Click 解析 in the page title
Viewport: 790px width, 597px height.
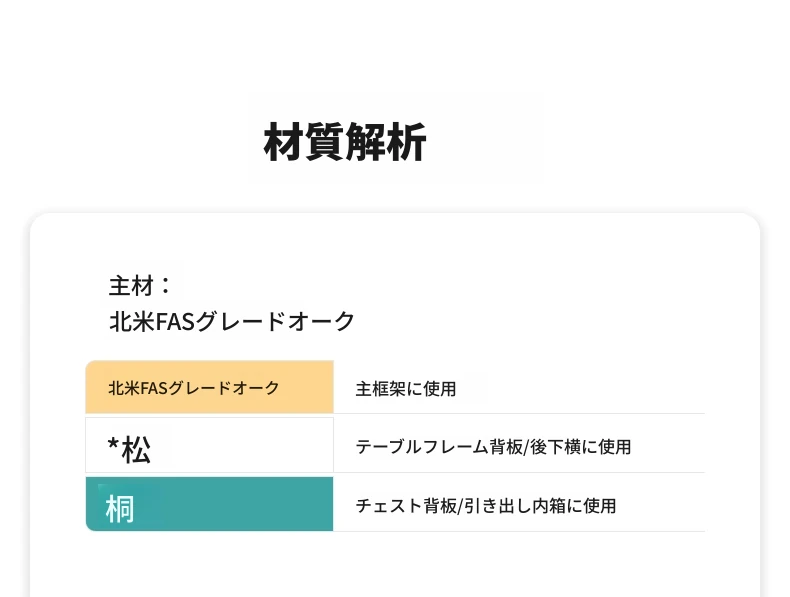coord(386,143)
